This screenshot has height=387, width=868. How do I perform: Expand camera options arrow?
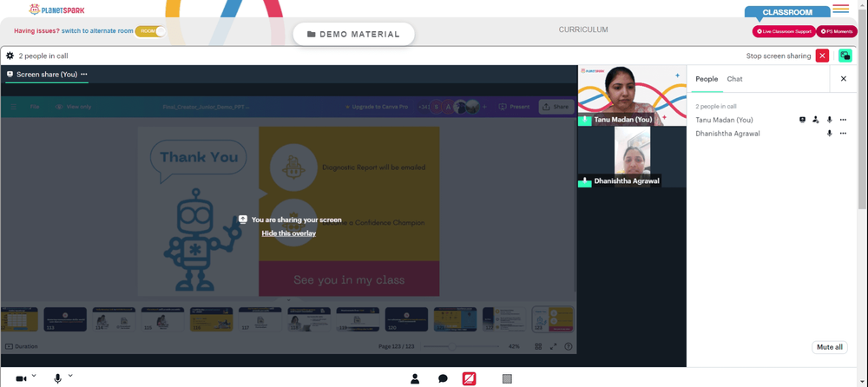click(x=34, y=376)
